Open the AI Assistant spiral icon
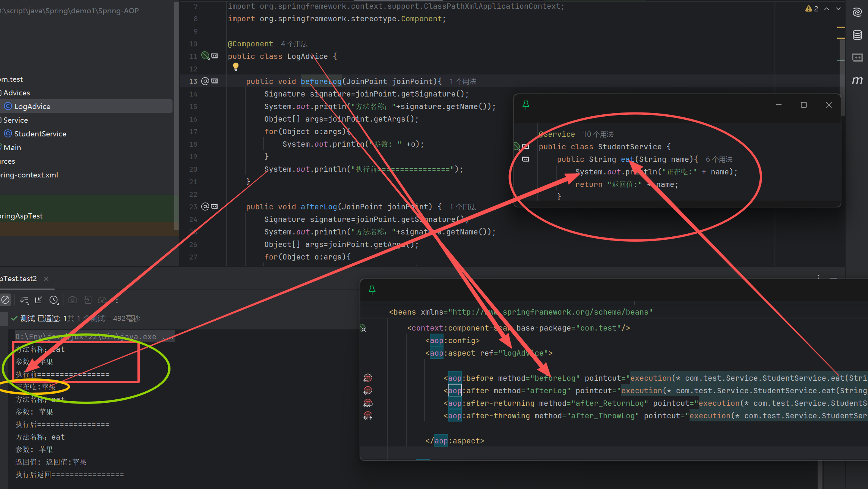The height and width of the screenshot is (489, 868). coord(857,12)
